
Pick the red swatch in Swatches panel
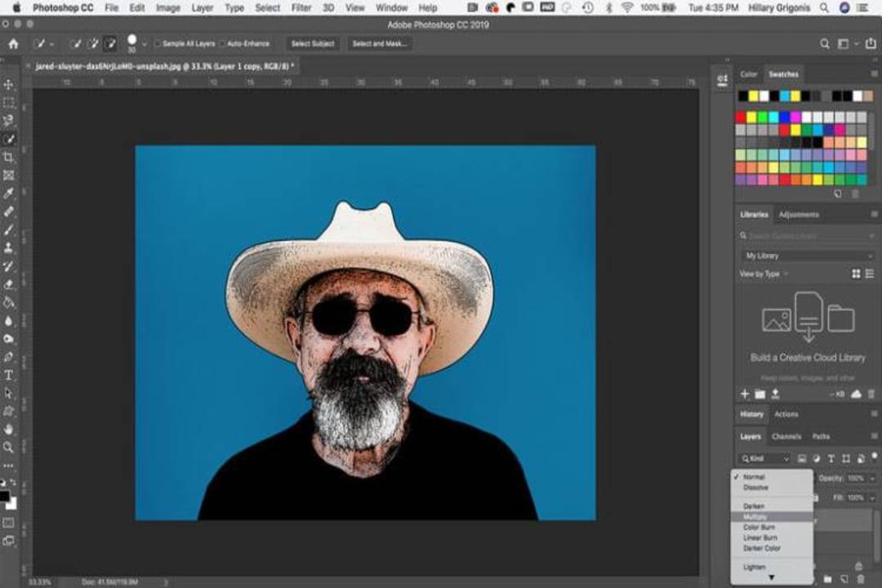pos(740,117)
